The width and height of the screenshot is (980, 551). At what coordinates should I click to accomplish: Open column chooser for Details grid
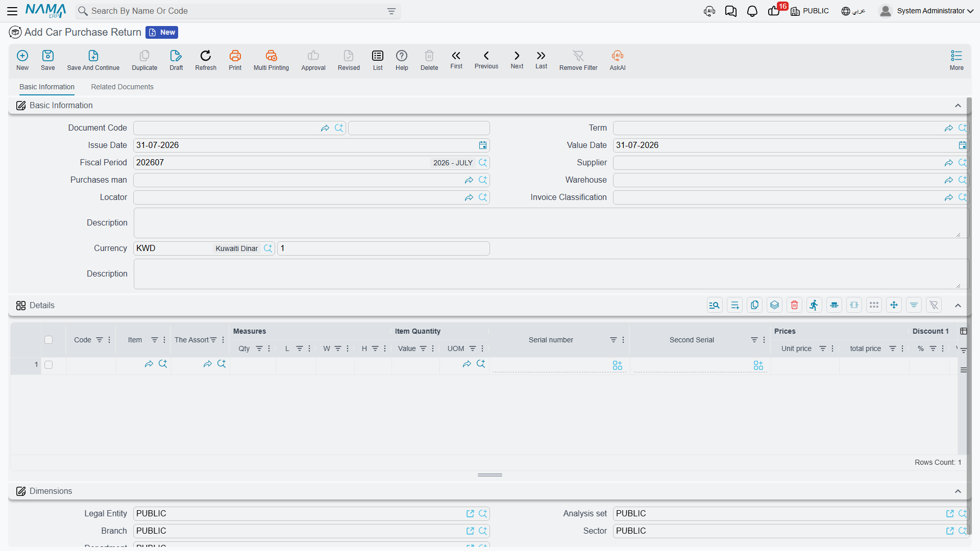point(964,331)
